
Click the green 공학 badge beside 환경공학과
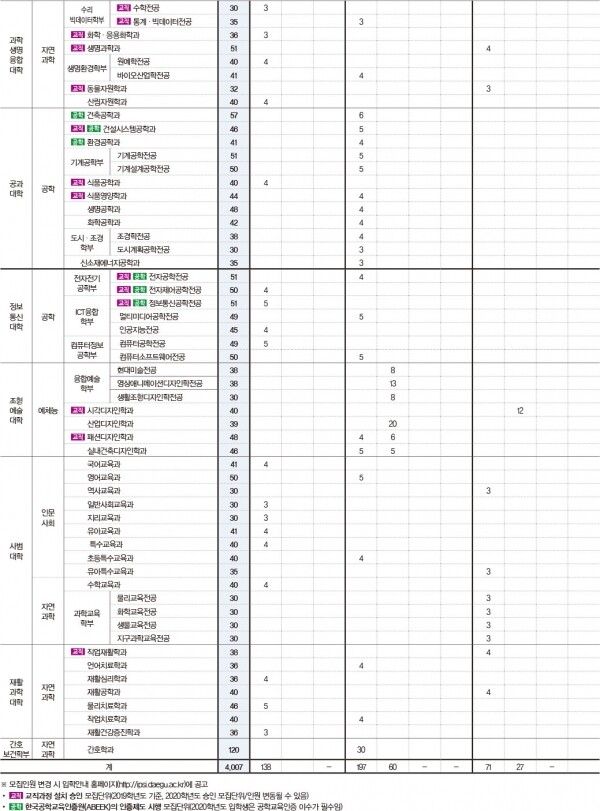click(x=78, y=143)
